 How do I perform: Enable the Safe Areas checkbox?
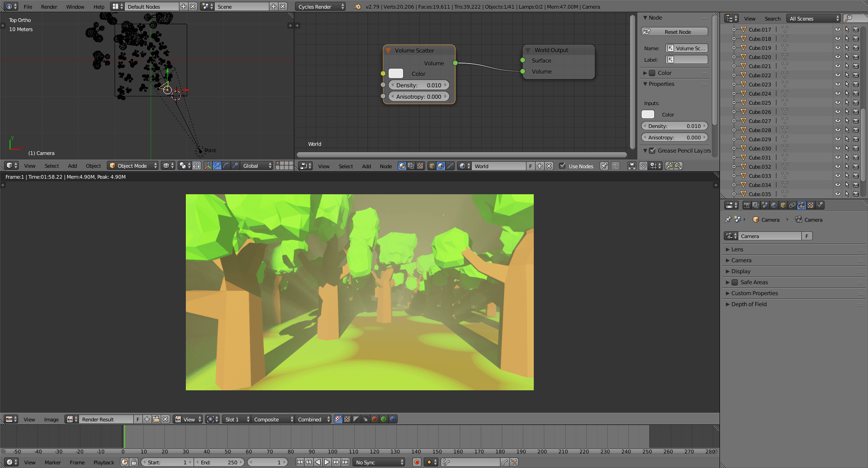coord(735,282)
